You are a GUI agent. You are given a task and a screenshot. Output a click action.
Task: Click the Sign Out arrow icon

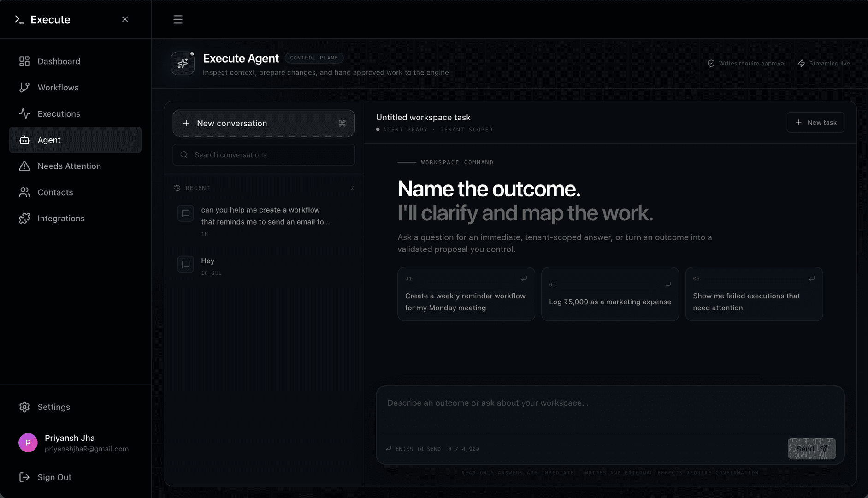pyautogui.click(x=24, y=477)
